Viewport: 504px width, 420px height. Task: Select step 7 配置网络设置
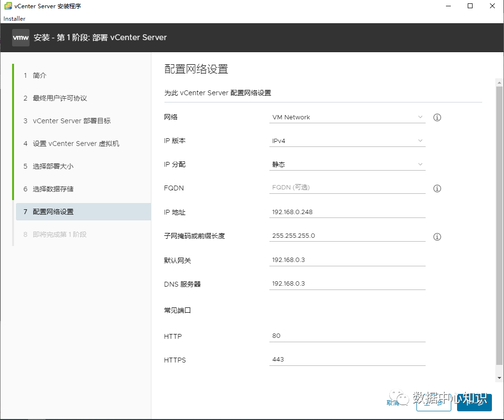click(83, 212)
